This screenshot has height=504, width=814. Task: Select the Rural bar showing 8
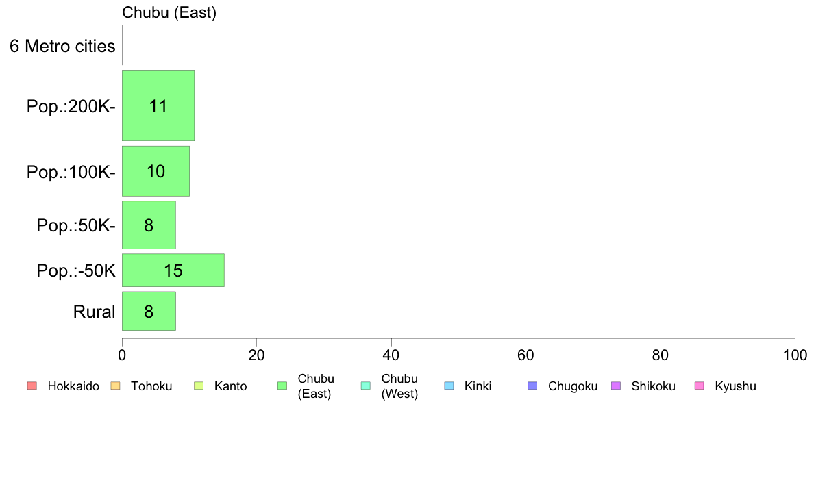[149, 311]
